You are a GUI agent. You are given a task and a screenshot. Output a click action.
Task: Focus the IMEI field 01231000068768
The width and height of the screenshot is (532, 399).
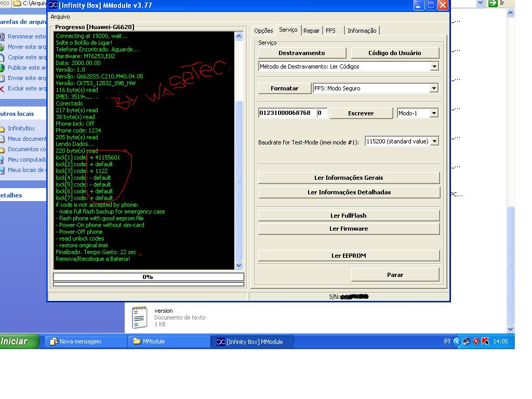click(x=287, y=113)
